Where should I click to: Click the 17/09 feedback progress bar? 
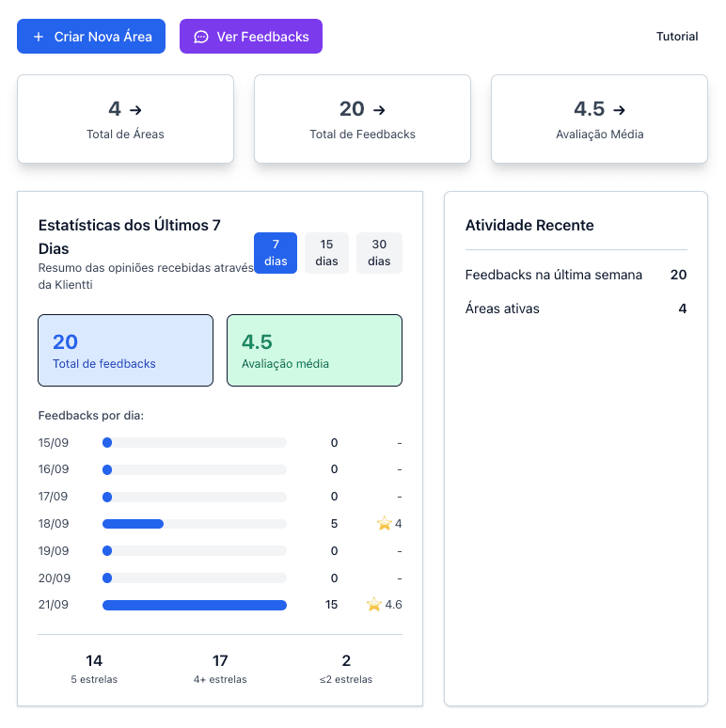195,497
